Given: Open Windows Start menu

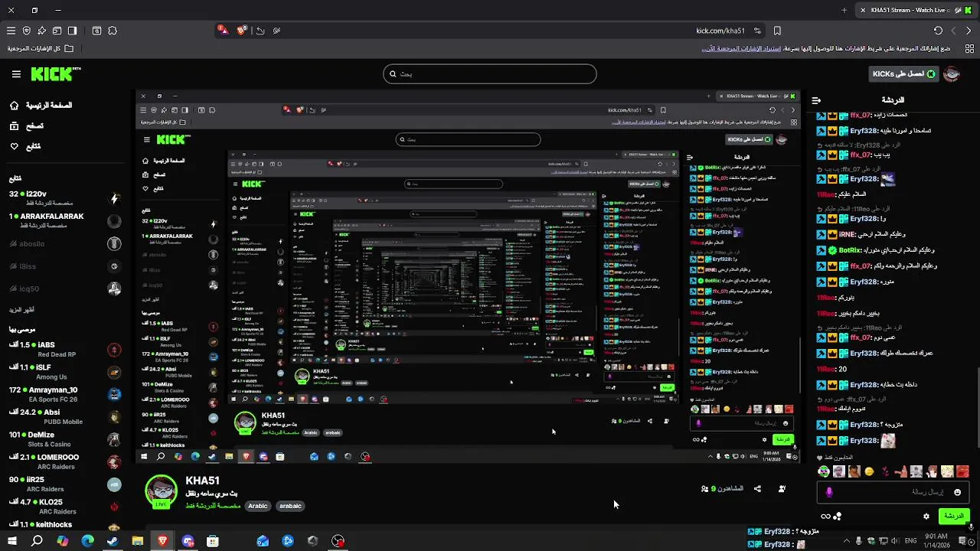Looking at the screenshot, I should (11, 541).
